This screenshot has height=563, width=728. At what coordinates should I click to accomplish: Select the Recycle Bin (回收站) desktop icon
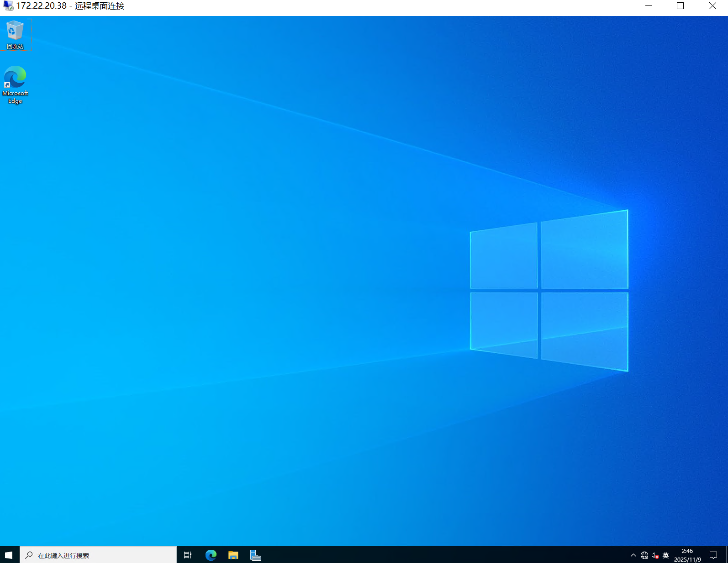[15, 35]
